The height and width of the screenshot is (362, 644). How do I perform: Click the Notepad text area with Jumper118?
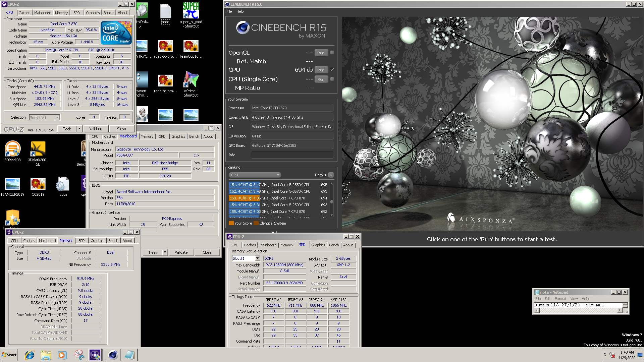[x=578, y=305]
